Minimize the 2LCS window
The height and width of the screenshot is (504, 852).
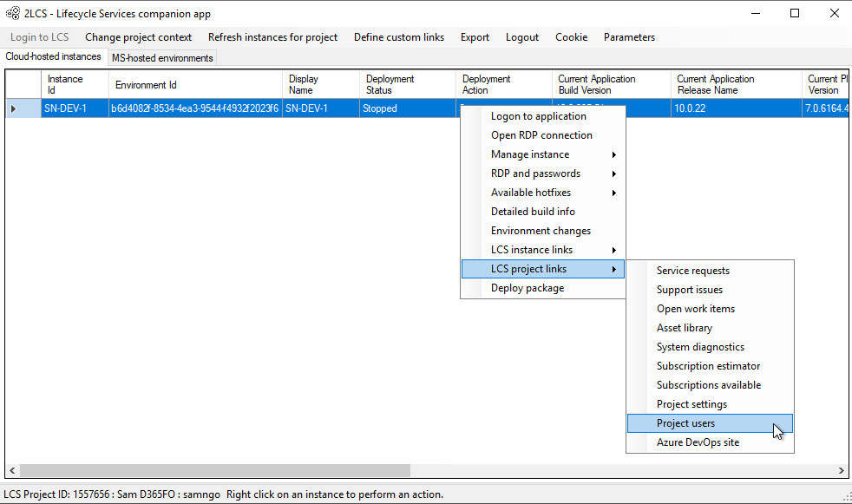tap(756, 13)
